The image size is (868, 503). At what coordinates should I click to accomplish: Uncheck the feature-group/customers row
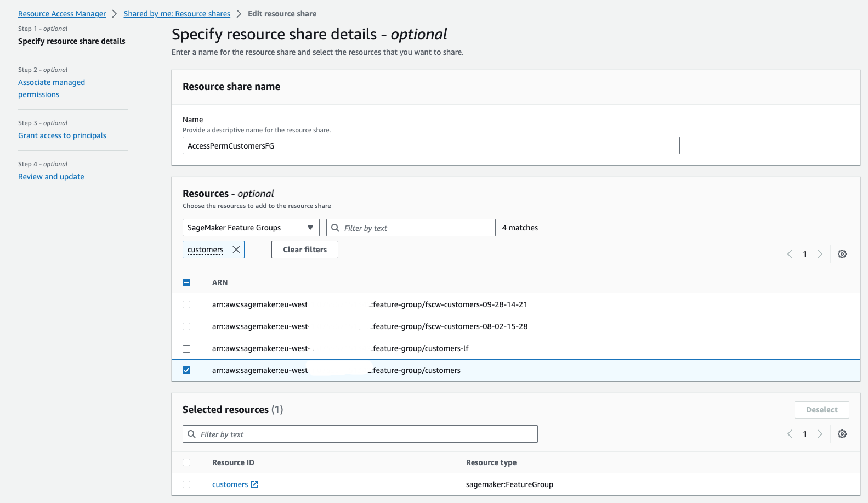click(186, 370)
